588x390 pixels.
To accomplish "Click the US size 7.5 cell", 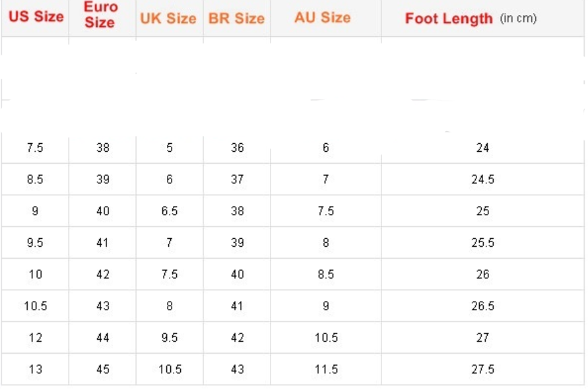I will point(35,148).
